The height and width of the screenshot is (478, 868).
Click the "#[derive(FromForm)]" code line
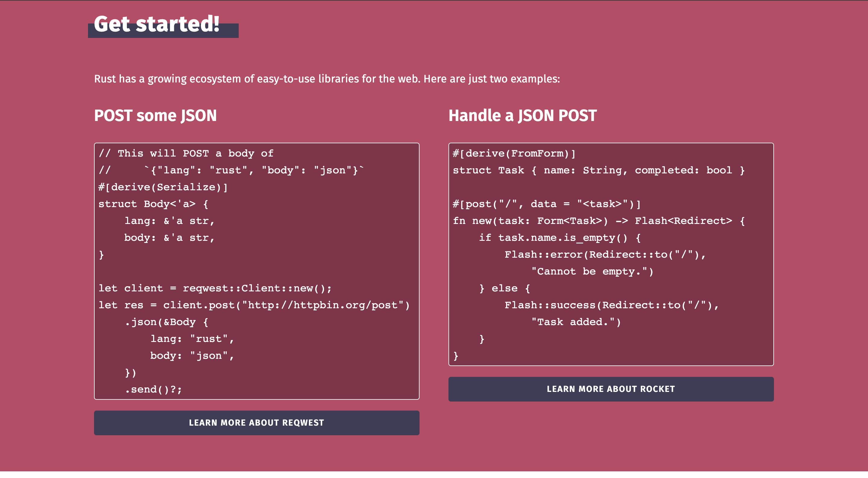514,154
